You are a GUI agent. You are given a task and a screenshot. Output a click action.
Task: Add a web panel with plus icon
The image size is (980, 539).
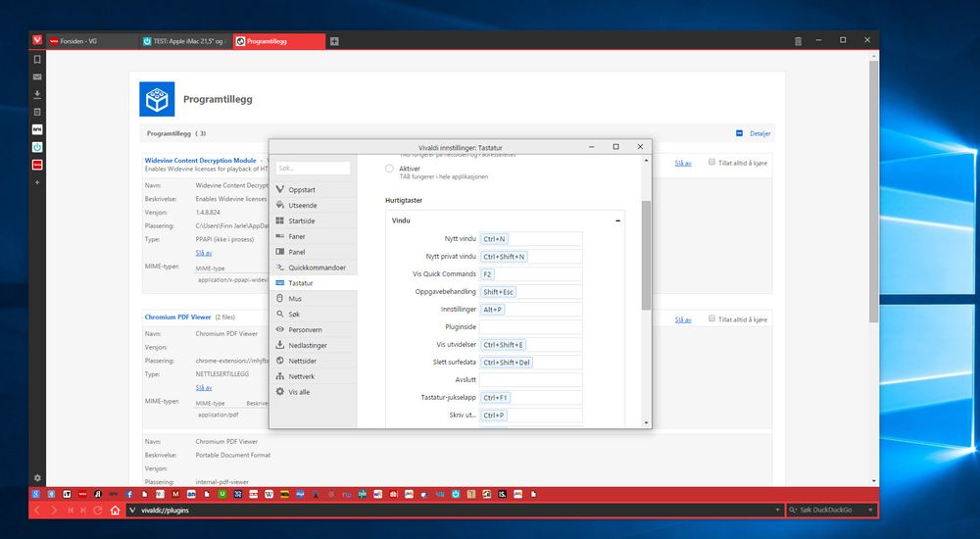37,182
